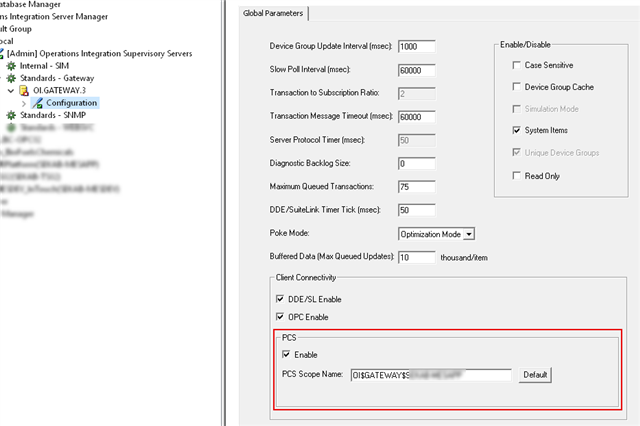Viewport: 640px width, 426px height.
Task: Click the Device Group Update Interval field
Action: (x=416, y=47)
